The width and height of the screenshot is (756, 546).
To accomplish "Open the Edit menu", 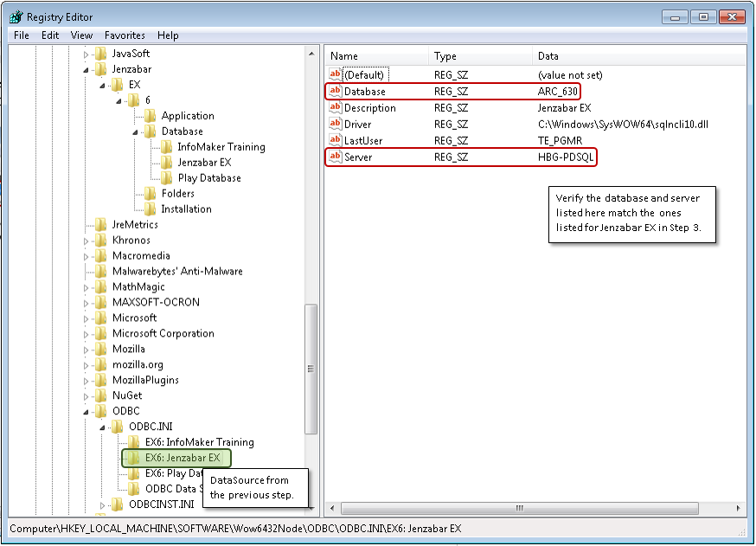I will 50,35.
